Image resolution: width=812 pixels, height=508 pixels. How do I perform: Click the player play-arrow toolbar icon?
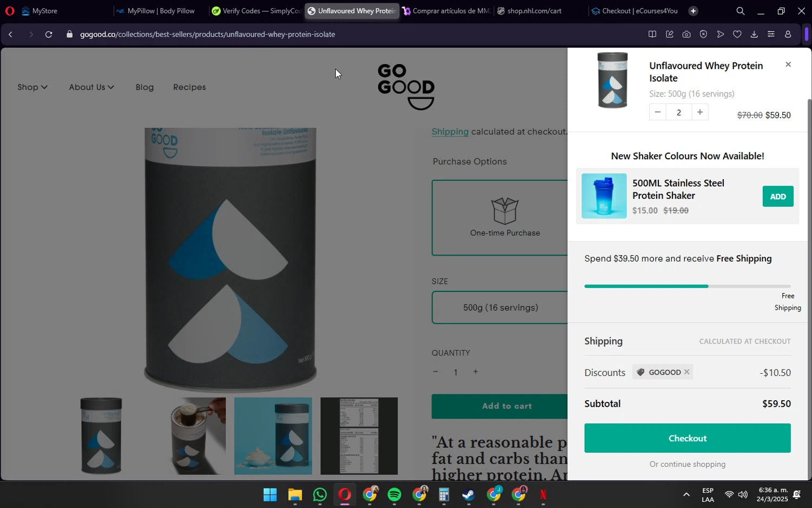[721, 34]
